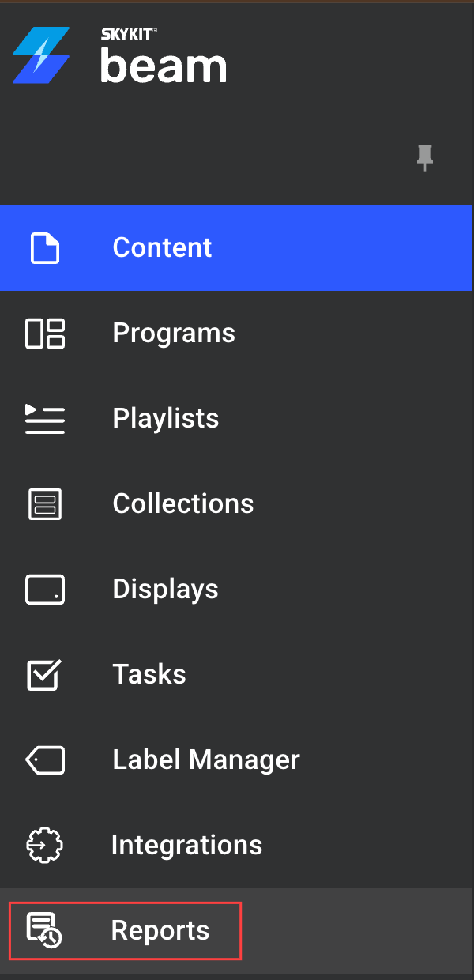
Task: Open the Displays page
Action: (237, 589)
